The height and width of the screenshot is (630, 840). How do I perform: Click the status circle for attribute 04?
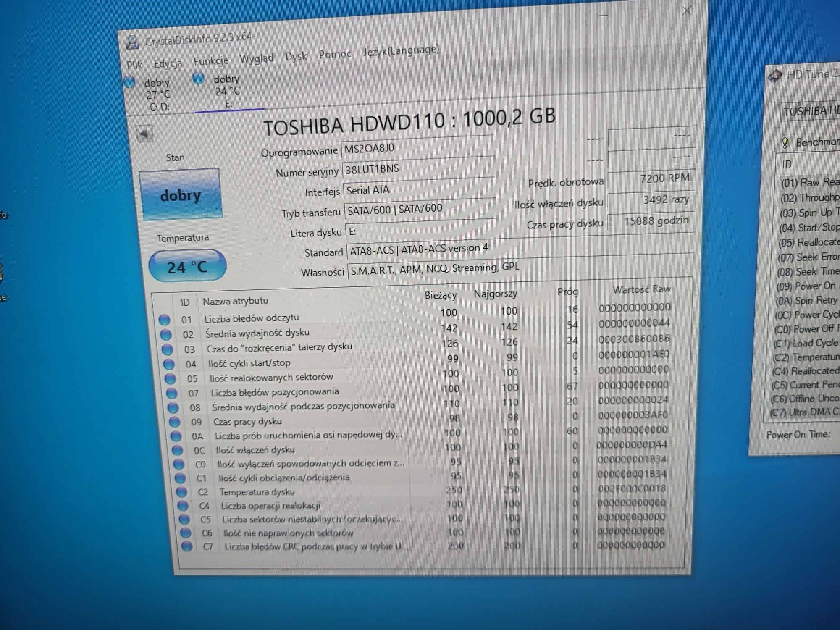point(168,364)
